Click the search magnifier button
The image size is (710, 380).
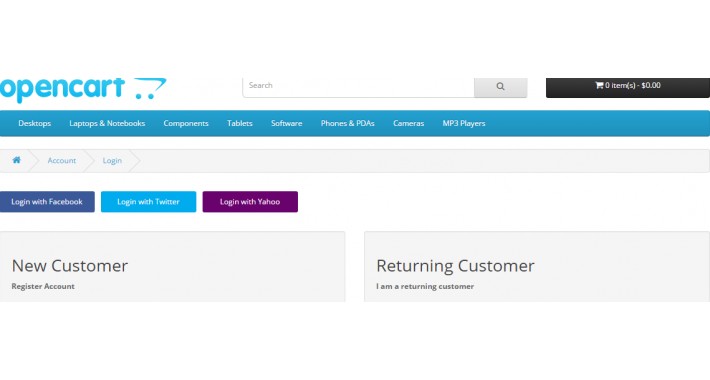point(500,87)
